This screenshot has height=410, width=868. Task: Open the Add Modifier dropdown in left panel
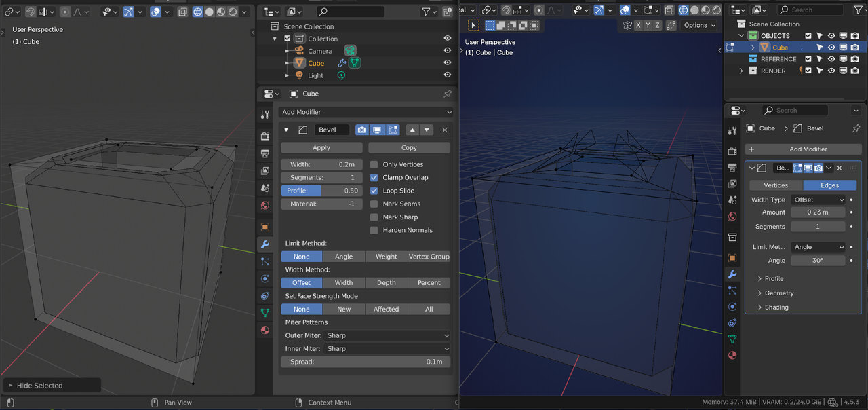pyautogui.click(x=366, y=112)
